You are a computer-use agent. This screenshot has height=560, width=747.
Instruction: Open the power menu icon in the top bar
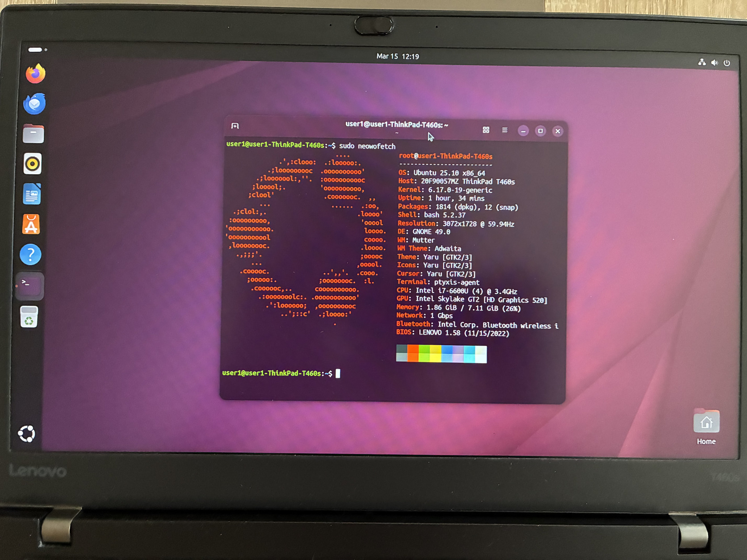pyautogui.click(x=727, y=63)
